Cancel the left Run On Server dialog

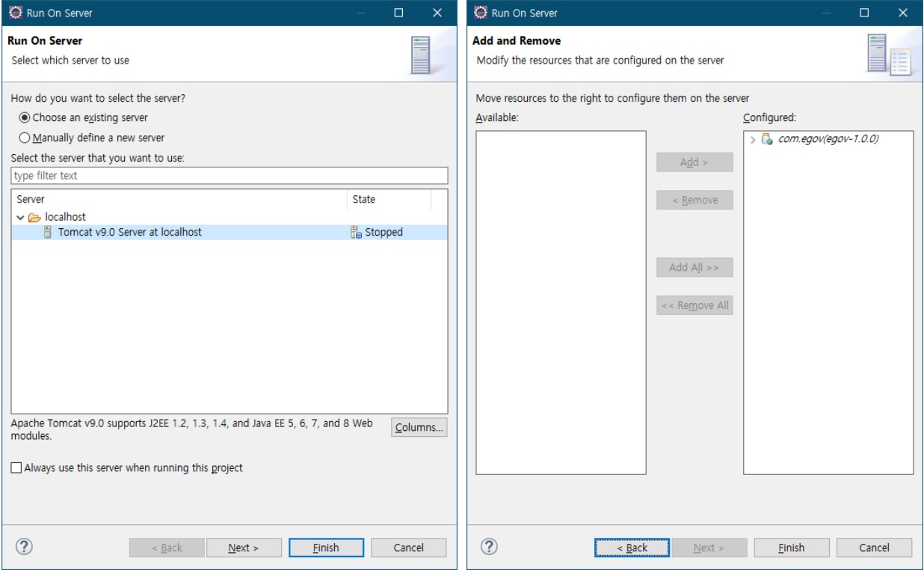409,548
